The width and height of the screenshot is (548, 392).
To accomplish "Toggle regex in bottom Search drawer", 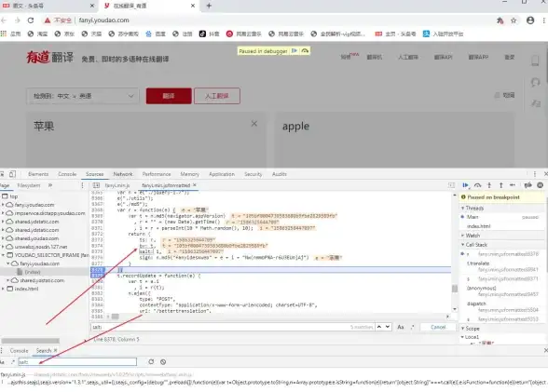I will [x=13, y=361].
